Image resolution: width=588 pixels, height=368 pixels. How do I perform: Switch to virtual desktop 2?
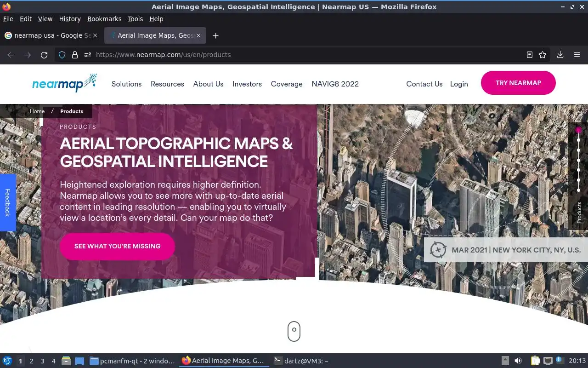pyautogui.click(x=32, y=361)
